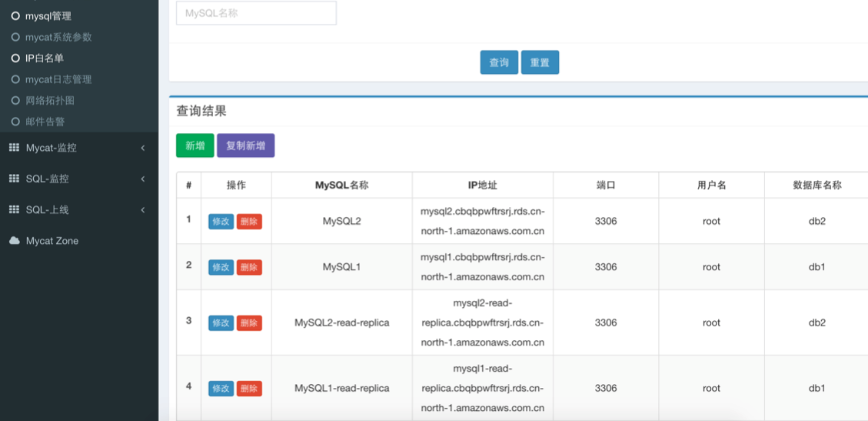Viewport: 868px width, 421px height.
Task: Click the circle icon beside IP白名单
Action: [x=15, y=58]
